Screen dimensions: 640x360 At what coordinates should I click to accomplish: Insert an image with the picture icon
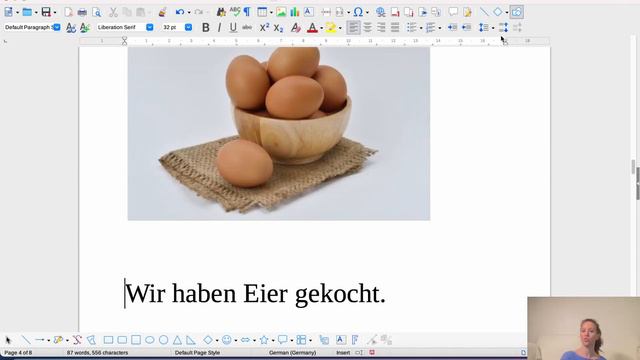click(281, 12)
